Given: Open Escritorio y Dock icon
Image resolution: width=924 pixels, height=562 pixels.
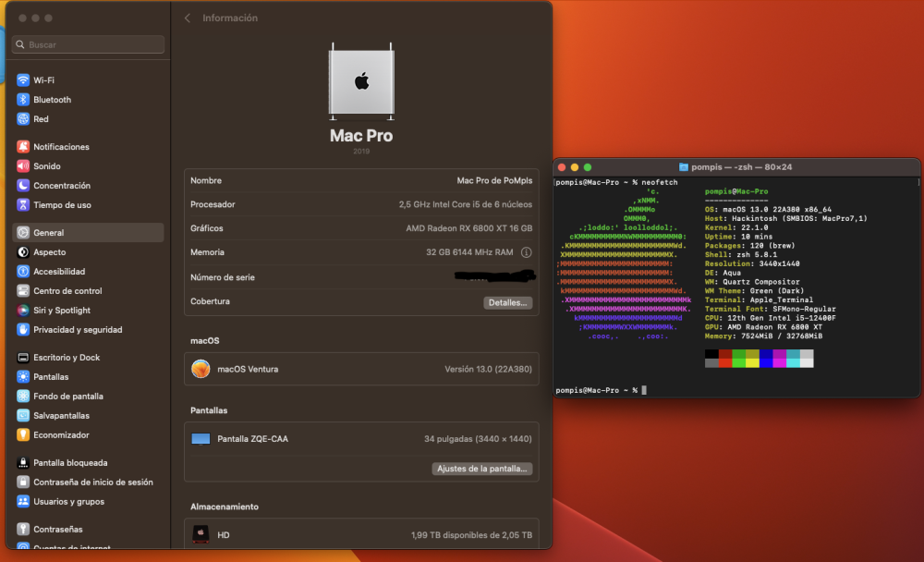Looking at the screenshot, I should pos(23,358).
